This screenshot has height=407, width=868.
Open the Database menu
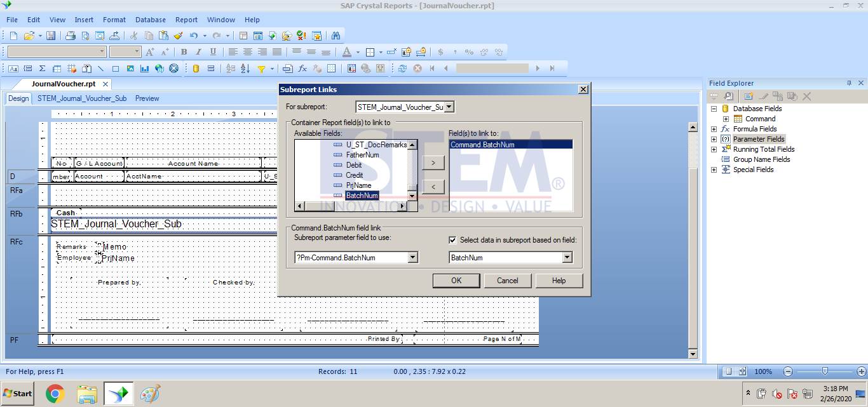pos(151,20)
